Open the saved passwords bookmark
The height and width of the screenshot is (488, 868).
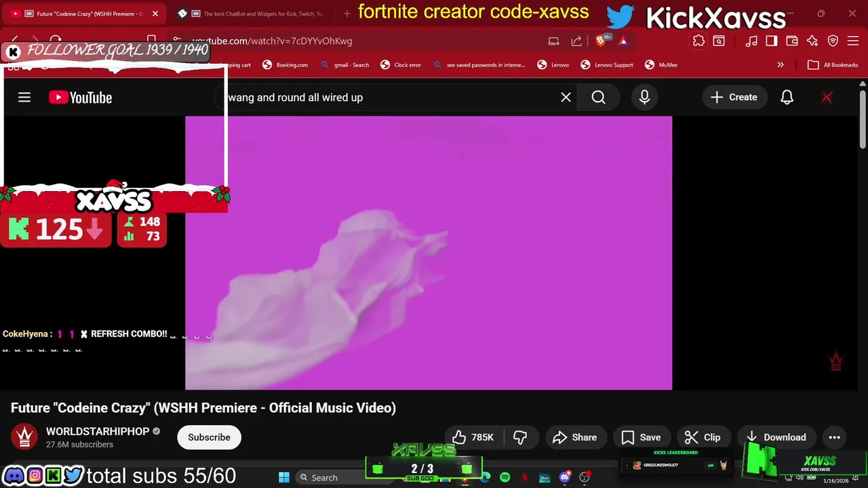point(479,65)
